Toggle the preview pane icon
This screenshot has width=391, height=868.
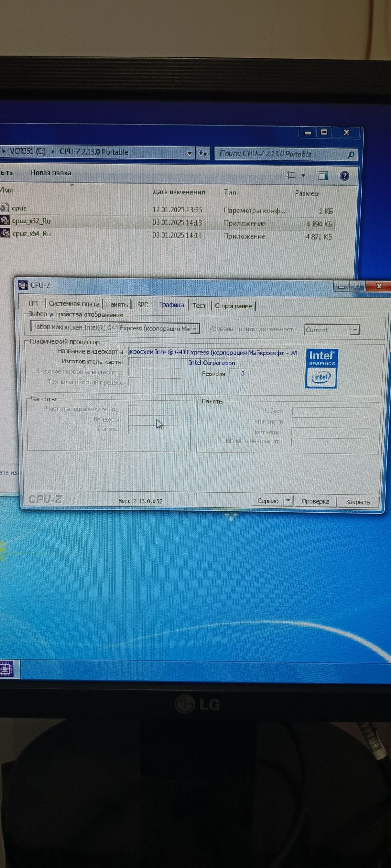[x=323, y=176]
